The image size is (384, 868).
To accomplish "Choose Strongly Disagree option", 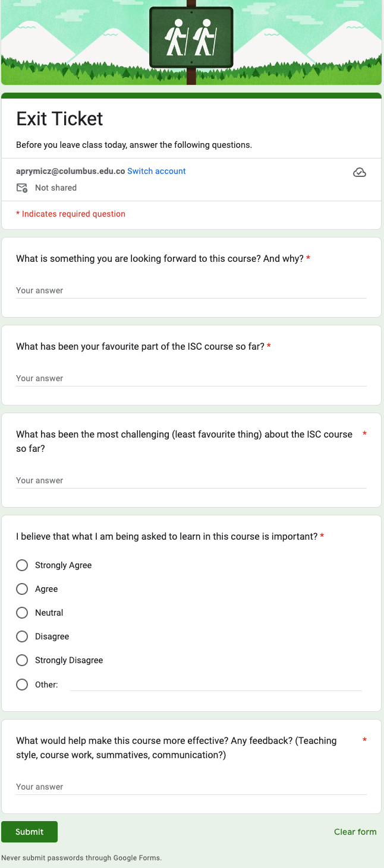I will (x=22, y=660).
